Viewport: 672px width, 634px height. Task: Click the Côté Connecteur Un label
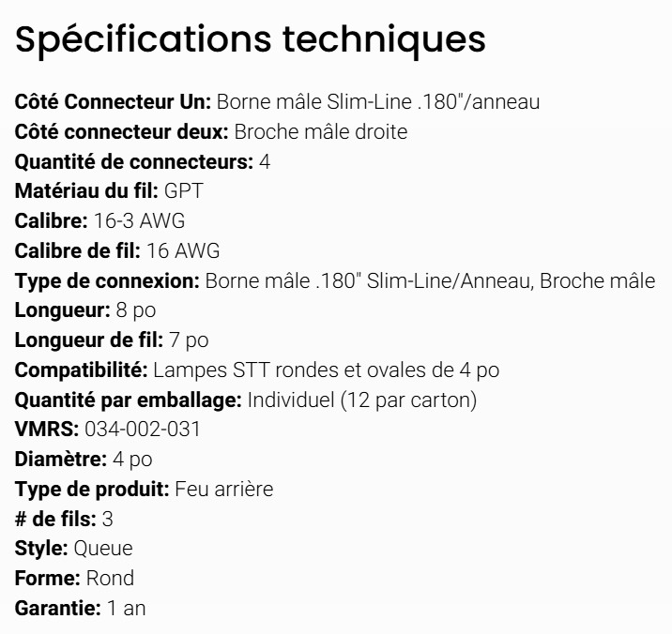point(114,101)
